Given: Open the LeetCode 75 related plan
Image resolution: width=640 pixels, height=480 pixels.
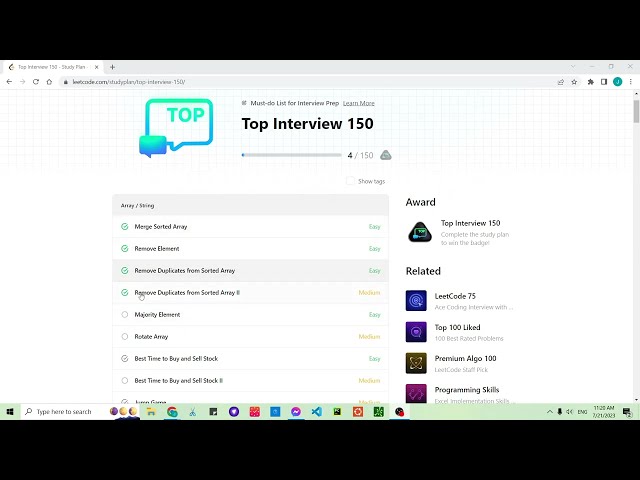Looking at the screenshot, I should [460, 301].
